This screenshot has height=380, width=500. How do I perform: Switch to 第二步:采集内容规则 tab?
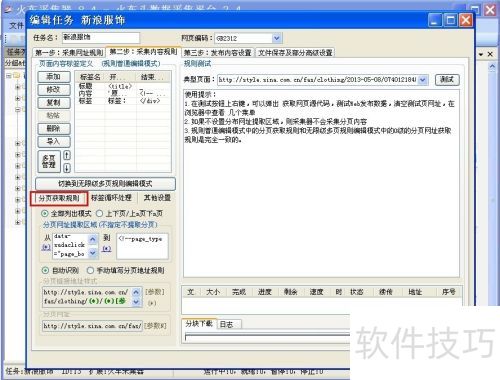(x=143, y=52)
